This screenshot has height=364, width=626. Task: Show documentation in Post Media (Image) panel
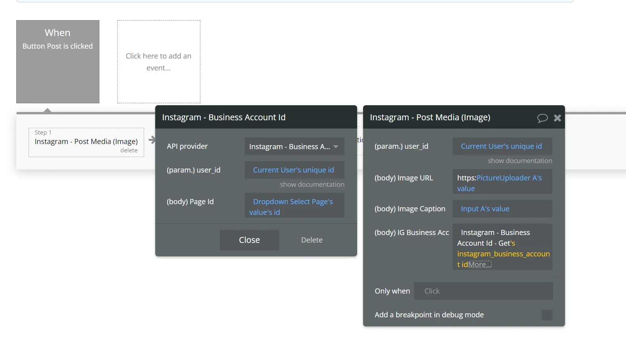520,161
